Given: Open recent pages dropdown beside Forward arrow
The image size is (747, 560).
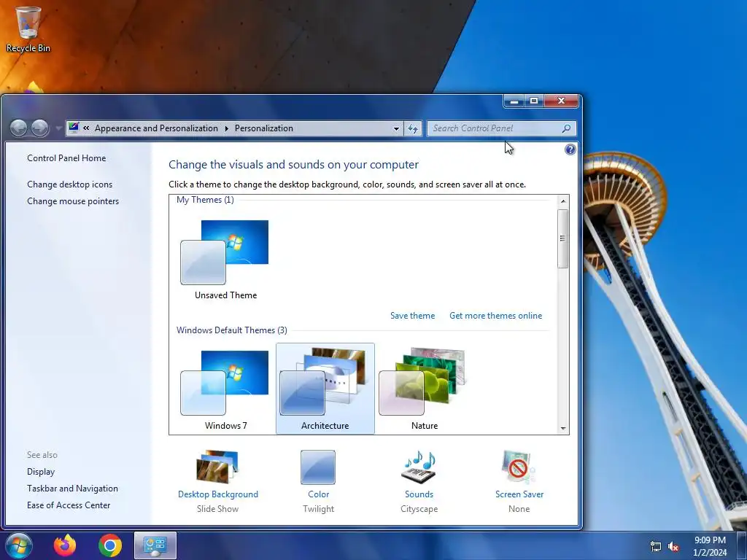Looking at the screenshot, I should [58, 128].
